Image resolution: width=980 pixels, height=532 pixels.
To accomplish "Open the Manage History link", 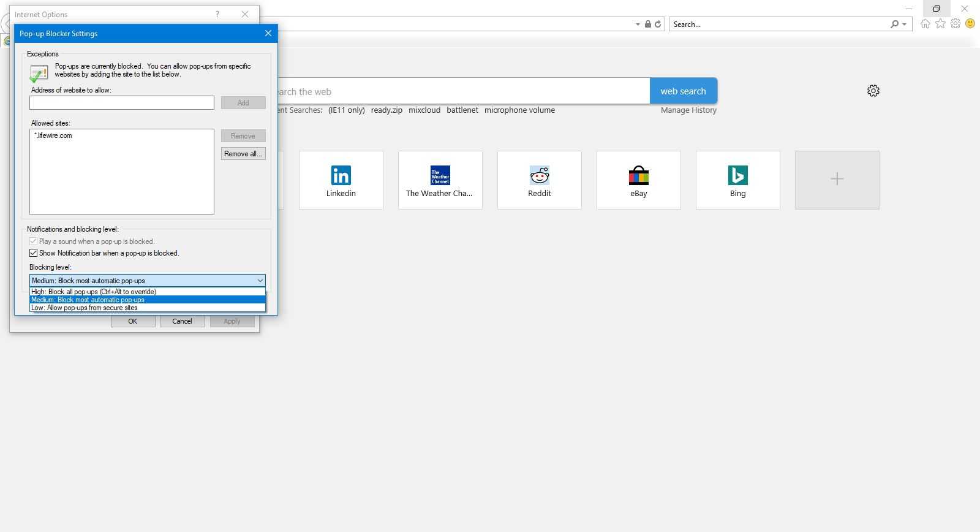I will point(688,110).
